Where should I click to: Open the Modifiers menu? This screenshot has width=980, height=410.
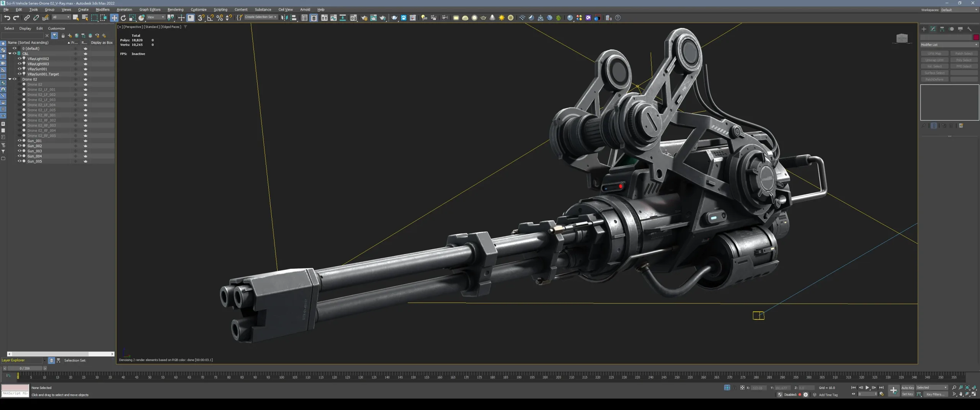[103, 10]
